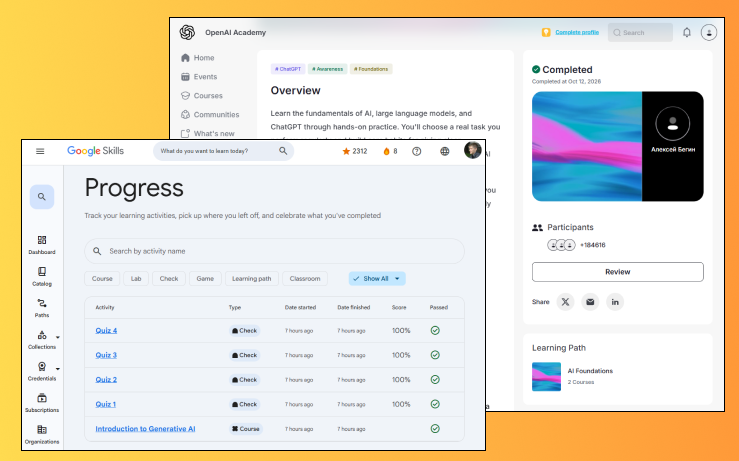This screenshot has height=461, width=739.
Task: Go to Home in OpenAI Academy
Action: click(x=198, y=58)
